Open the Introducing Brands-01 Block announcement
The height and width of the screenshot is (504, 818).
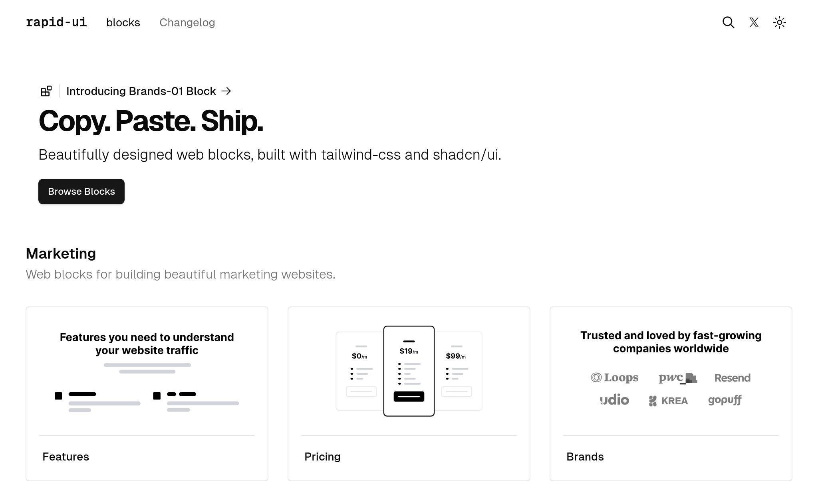(141, 91)
